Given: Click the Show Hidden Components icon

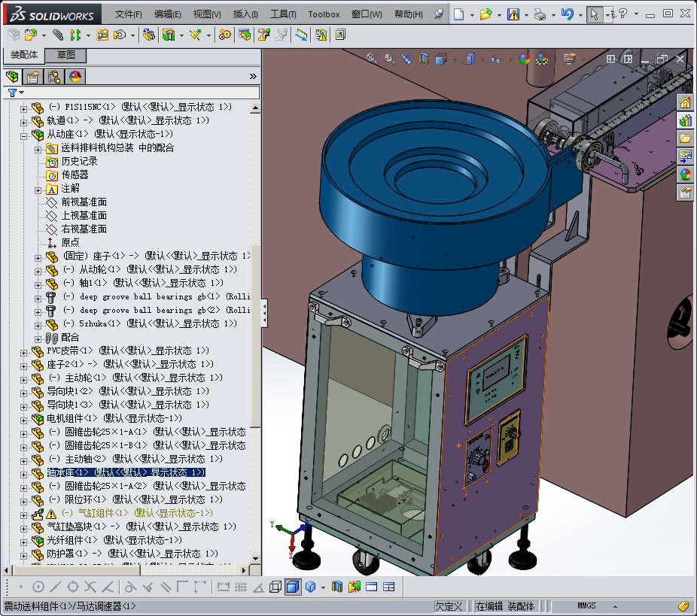Looking at the screenshot, I should (x=149, y=35).
